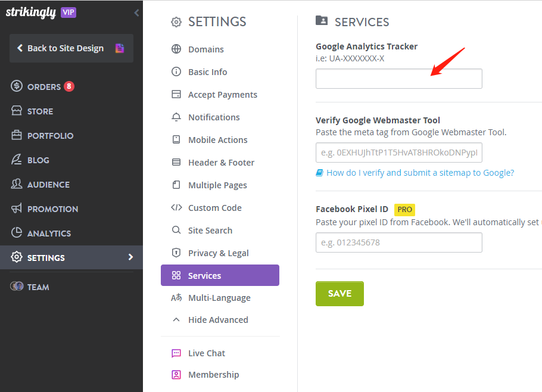Click Hide Advanced label
Viewport: 542px width, 392px height.
[x=218, y=320]
